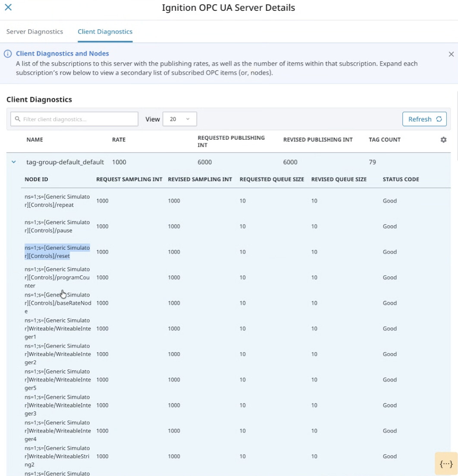
Task: Open the curly-braces widget at bottom right
Action: pyautogui.click(x=446, y=464)
